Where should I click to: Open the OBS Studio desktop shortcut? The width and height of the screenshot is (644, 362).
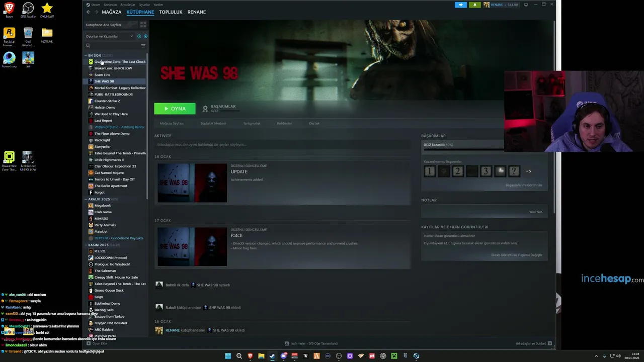28,11
